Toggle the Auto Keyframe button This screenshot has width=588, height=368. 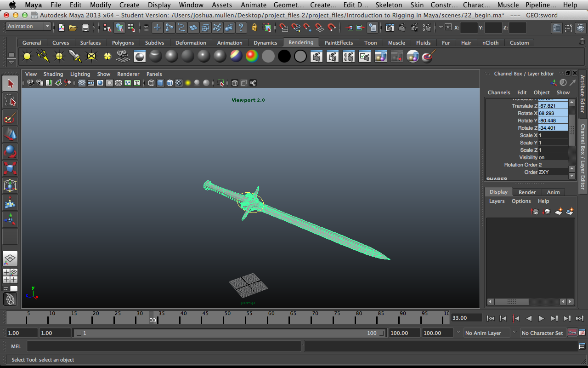[x=572, y=333]
